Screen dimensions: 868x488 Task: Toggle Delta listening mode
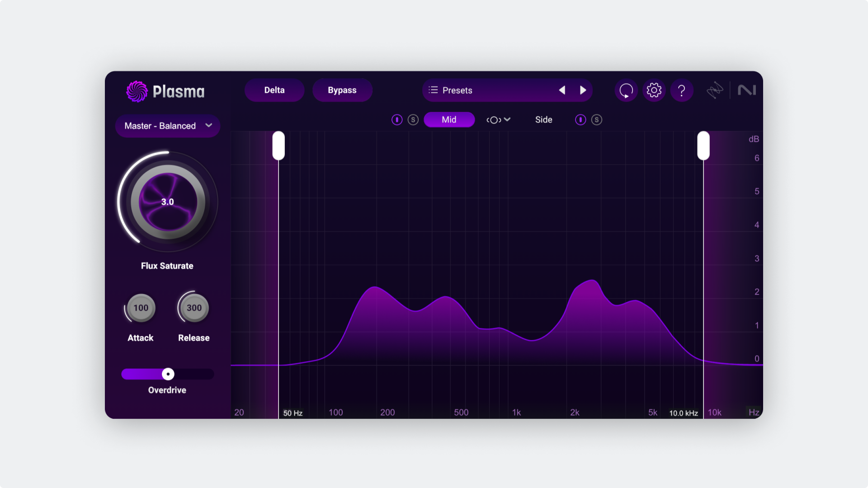point(274,90)
